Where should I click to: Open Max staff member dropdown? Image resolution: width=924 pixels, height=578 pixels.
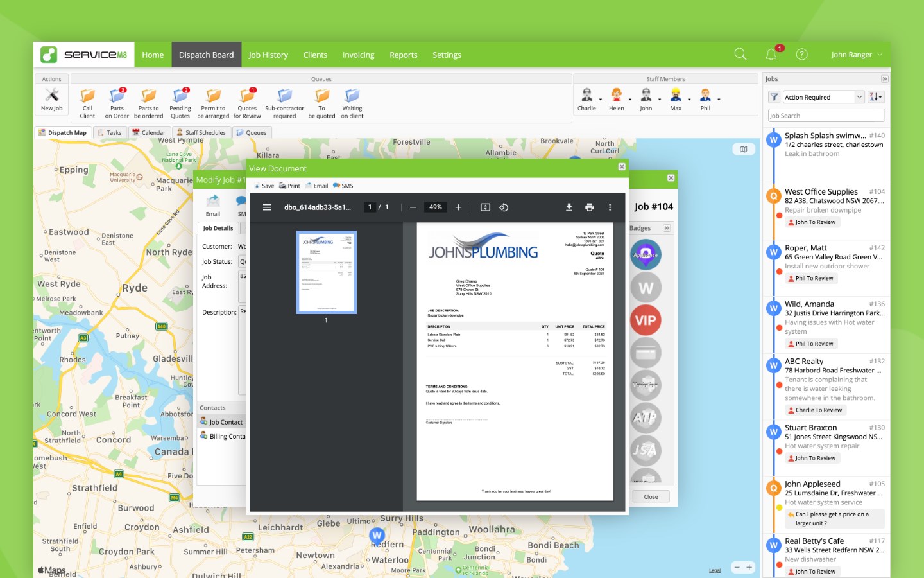[x=689, y=100]
